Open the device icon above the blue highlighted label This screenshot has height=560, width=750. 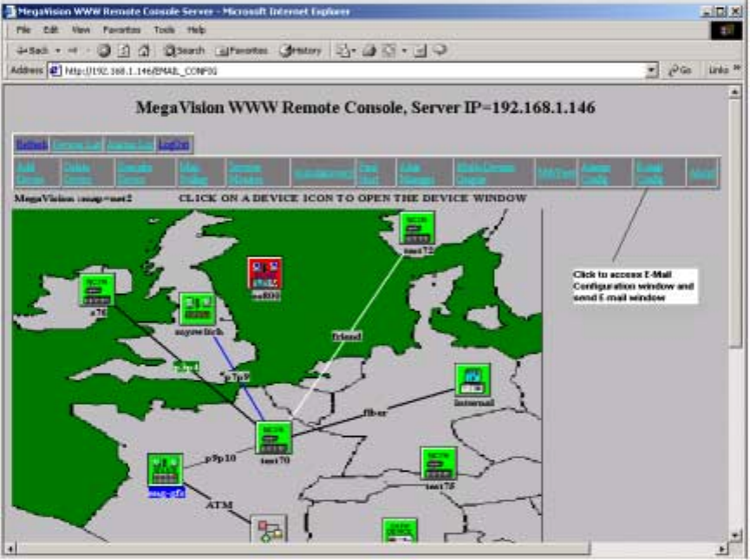(x=166, y=470)
